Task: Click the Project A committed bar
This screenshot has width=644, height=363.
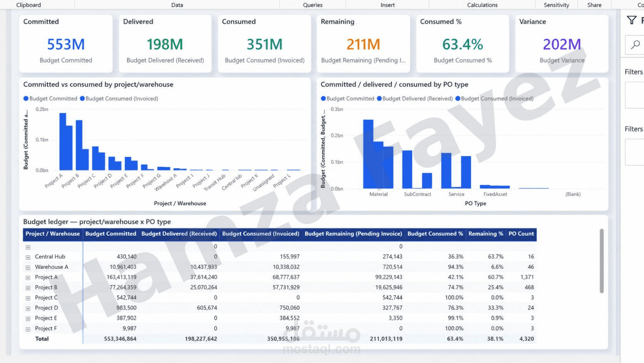Action: pos(63,142)
